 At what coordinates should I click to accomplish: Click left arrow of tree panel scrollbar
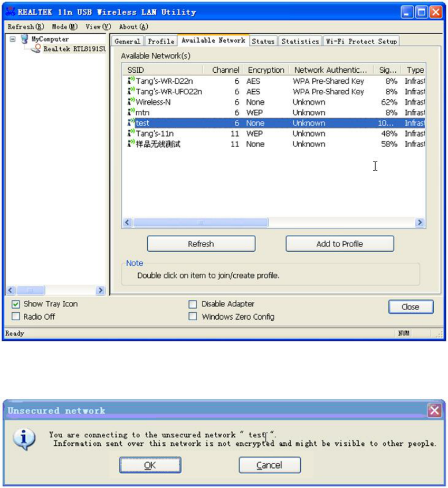pos(10,290)
